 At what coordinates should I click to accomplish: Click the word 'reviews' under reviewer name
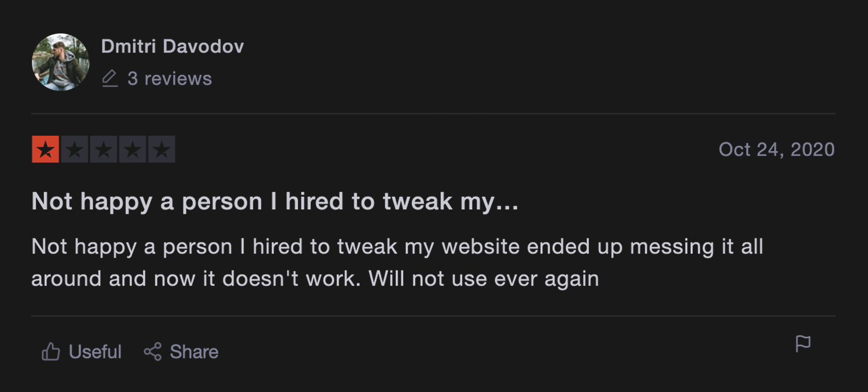point(178,79)
